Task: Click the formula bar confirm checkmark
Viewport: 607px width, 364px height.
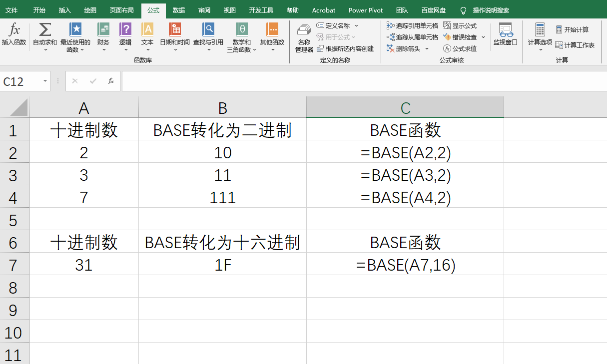Action: point(93,81)
